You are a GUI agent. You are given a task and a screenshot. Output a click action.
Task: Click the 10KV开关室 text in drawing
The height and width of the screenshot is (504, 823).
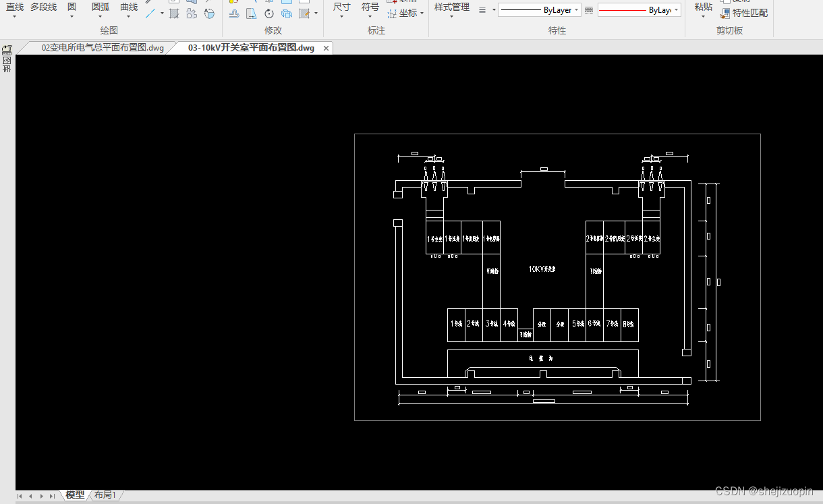[542, 269]
